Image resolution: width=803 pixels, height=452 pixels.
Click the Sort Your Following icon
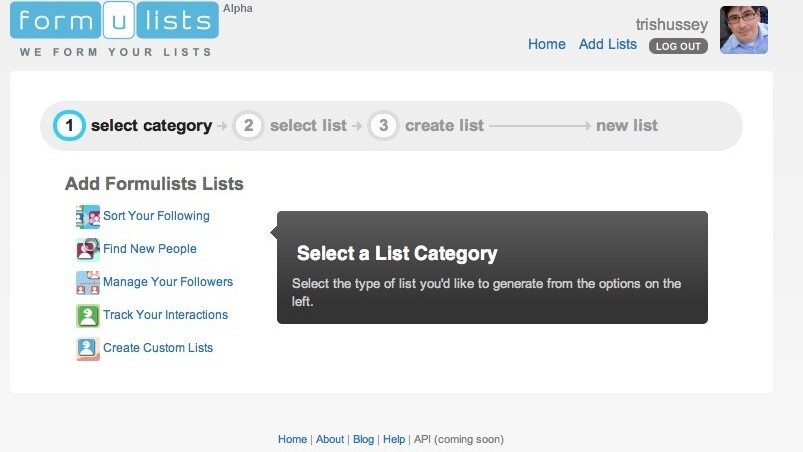(88, 217)
